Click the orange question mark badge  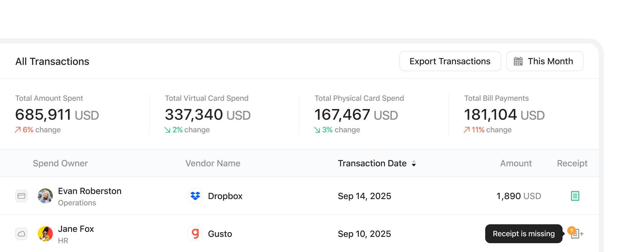tap(571, 230)
